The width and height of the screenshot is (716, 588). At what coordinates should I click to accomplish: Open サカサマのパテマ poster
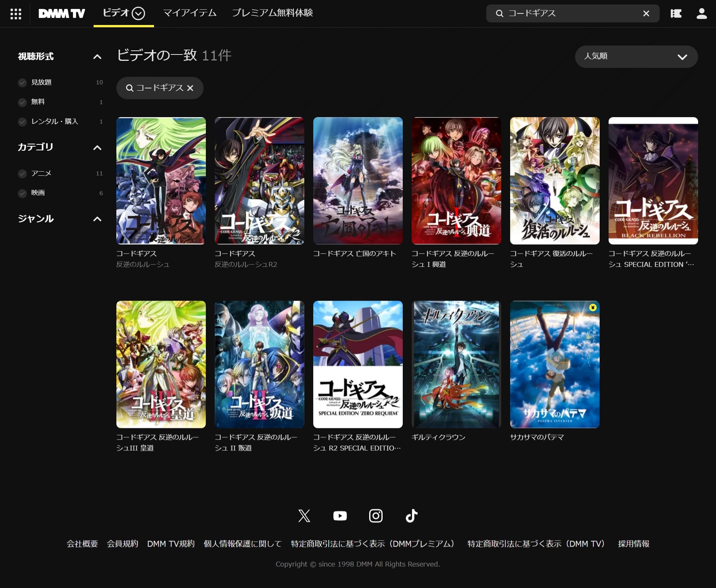click(555, 365)
